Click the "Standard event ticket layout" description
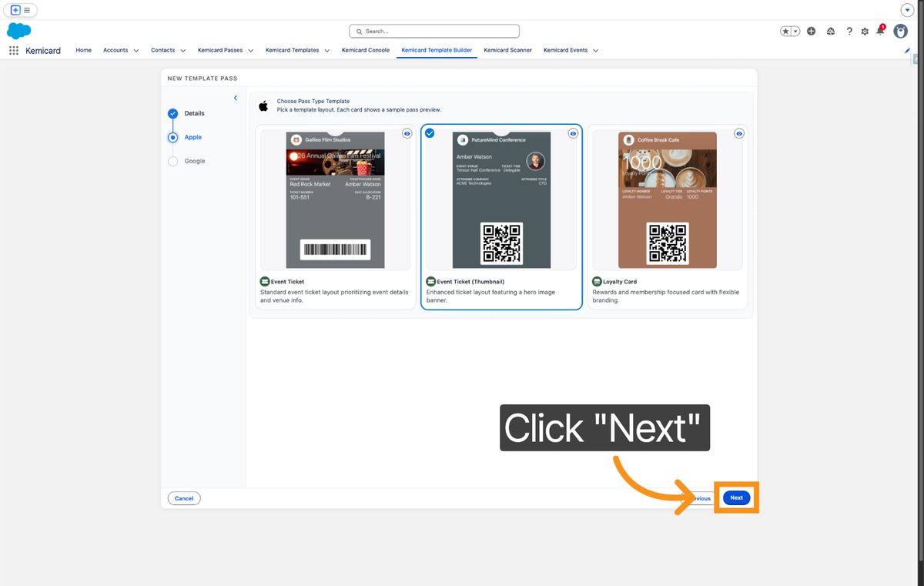The width and height of the screenshot is (924, 586). tap(333, 296)
